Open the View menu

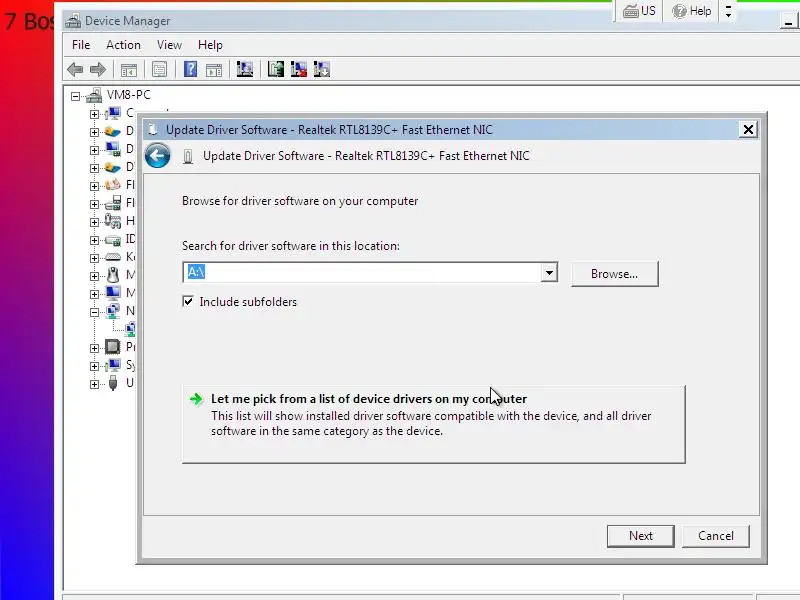(x=169, y=45)
